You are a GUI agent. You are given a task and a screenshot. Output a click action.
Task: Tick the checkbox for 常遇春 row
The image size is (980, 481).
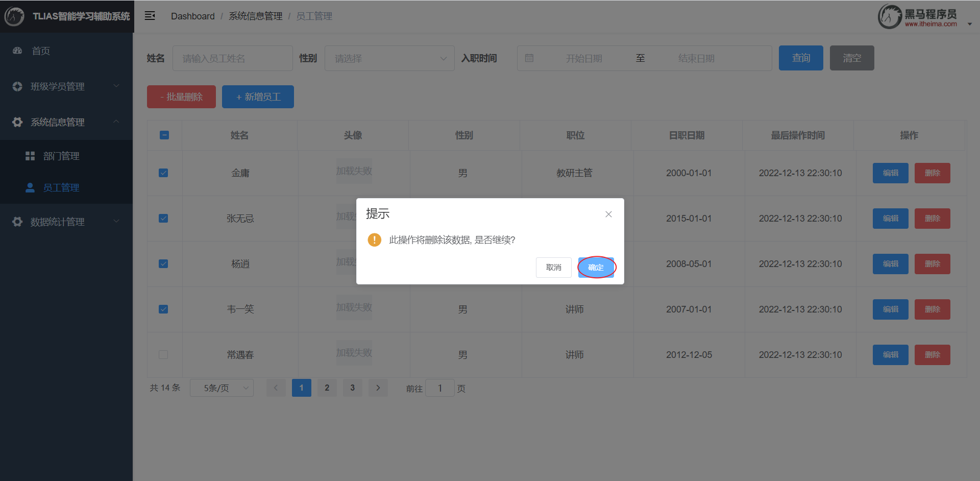tap(163, 355)
